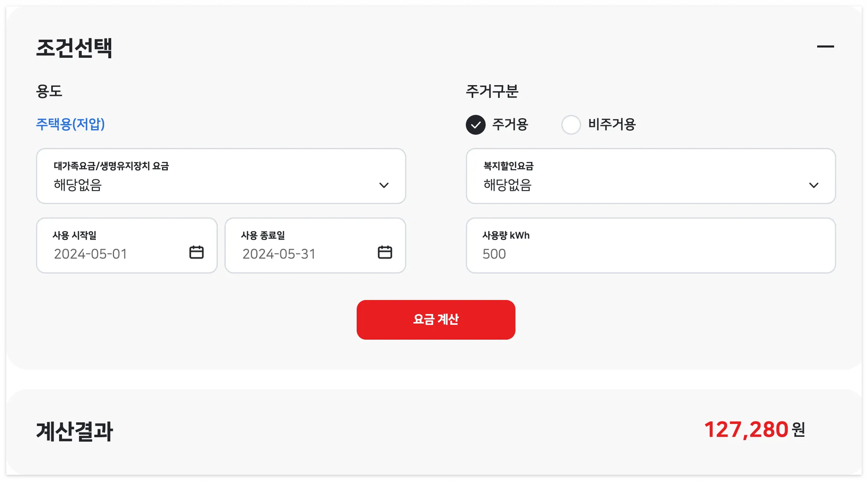This screenshot has height=481, width=868.
Task: Select the 비주거용 radio button
Action: click(571, 124)
